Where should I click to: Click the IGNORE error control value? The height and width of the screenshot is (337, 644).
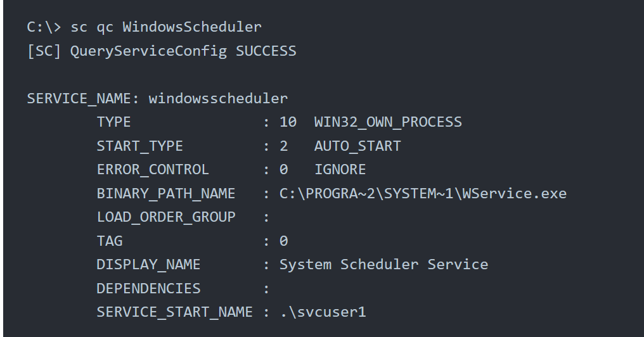(x=340, y=170)
